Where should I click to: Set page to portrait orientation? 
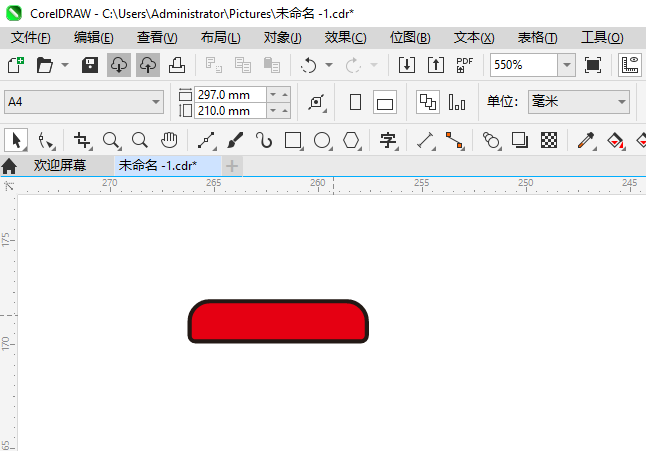click(x=356, y=102)
